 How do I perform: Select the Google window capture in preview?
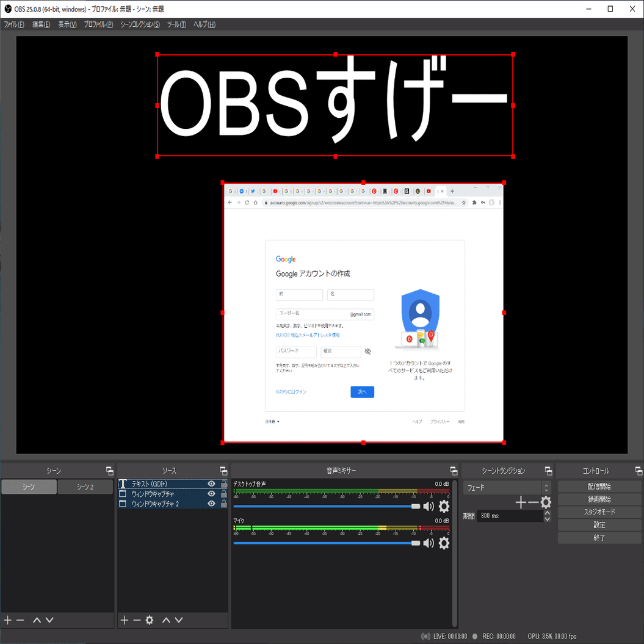point(363,313)
